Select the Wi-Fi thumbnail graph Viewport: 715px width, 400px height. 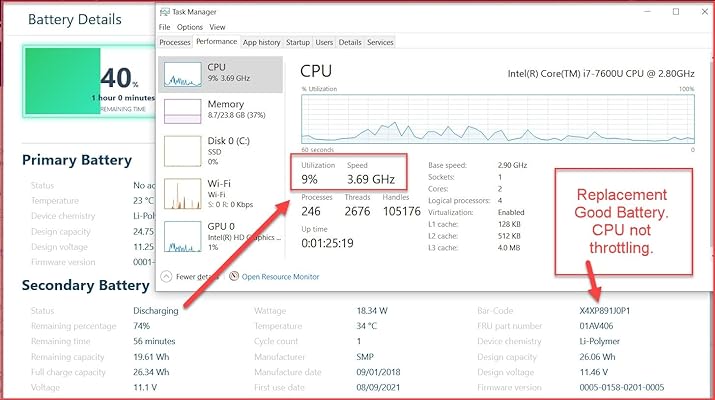182,194
